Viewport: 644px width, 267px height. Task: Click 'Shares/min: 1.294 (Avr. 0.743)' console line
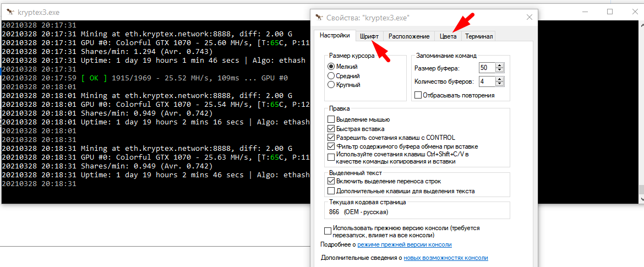tap(146, 51)
